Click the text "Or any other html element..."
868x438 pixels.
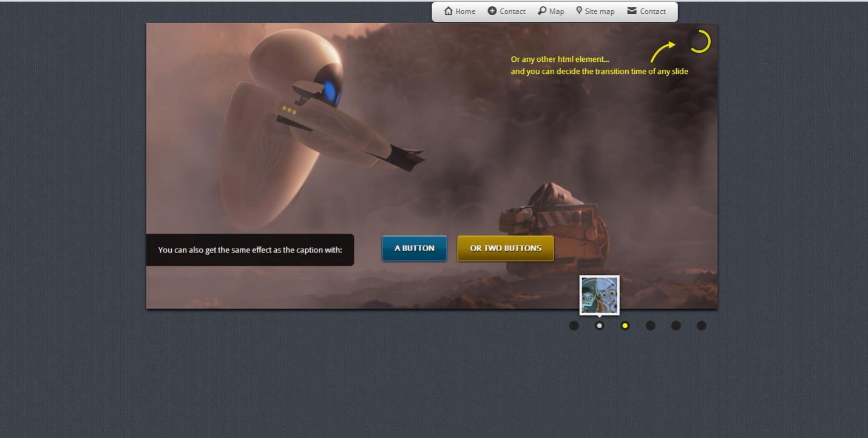560,59
